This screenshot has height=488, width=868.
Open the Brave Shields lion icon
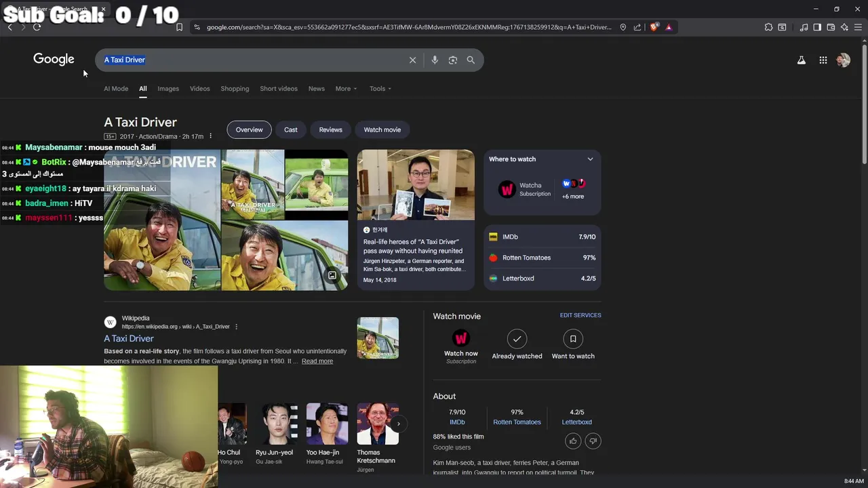pos(654,27)
